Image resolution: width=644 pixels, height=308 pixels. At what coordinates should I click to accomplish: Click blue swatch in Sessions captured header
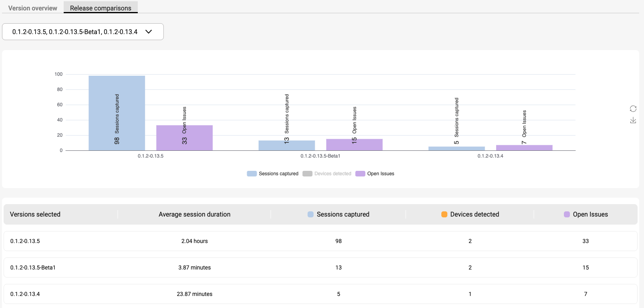(310, 215)
